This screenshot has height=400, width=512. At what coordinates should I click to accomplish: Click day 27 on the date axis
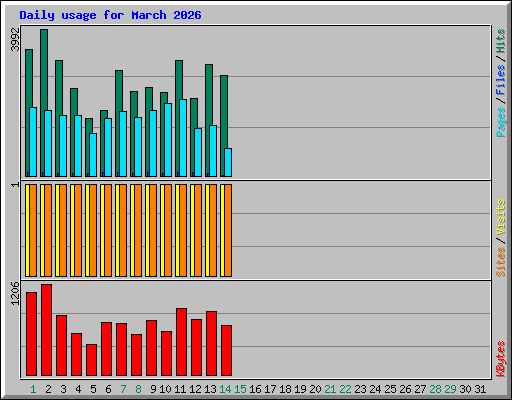click(x=420, y=389)
